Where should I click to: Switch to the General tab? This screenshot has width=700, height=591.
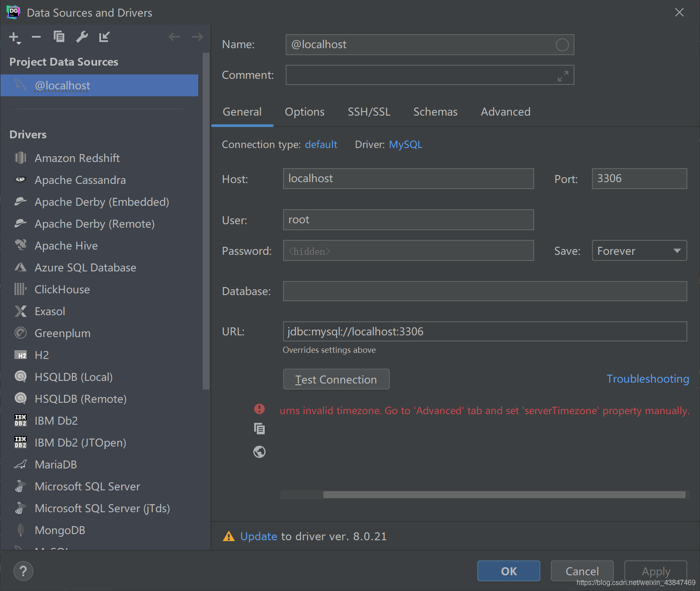[x=242, y=112]
